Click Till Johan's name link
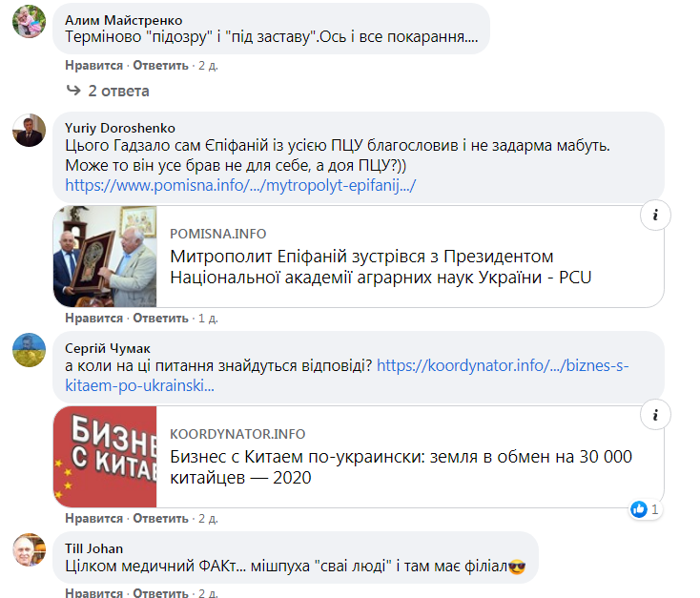Viewport: 700px width, 598px height. [93, 547]
